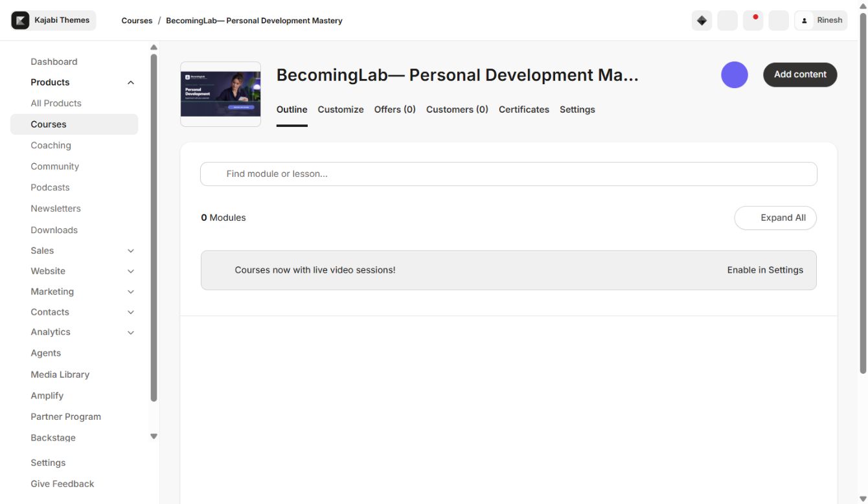This screenshot has width=868, height=504.
Task: Open the button with red notification dot
Action: [x=753, y=21]
